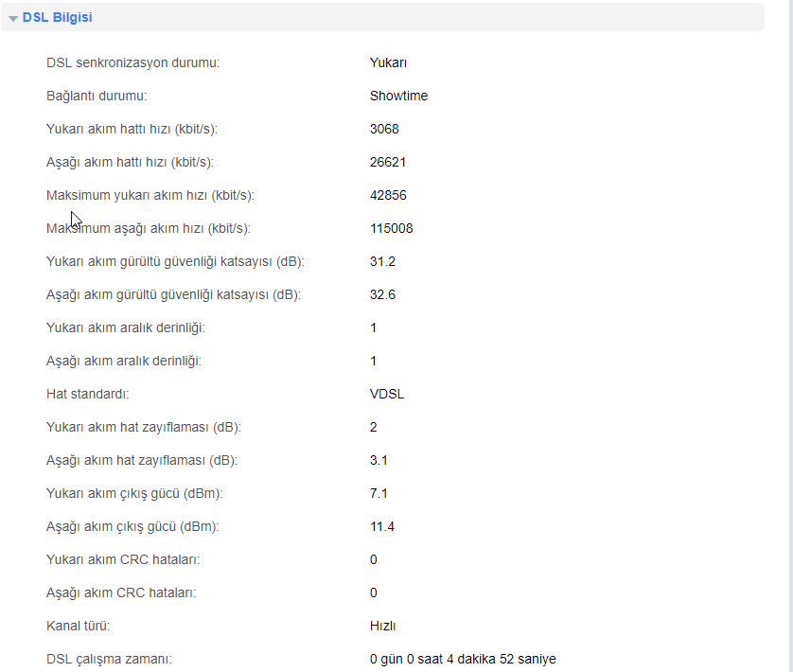Select 'Yukarı akım gürültü güvenliği katsayısı (dB):' label
The height and width of the screenshot is (672, 793).
[x=175, y=261]
